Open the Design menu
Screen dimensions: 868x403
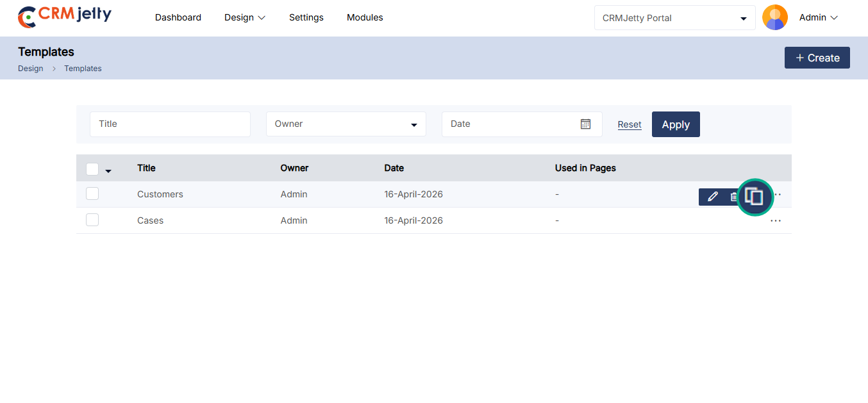pyautogui.click(x=244, y=18)
